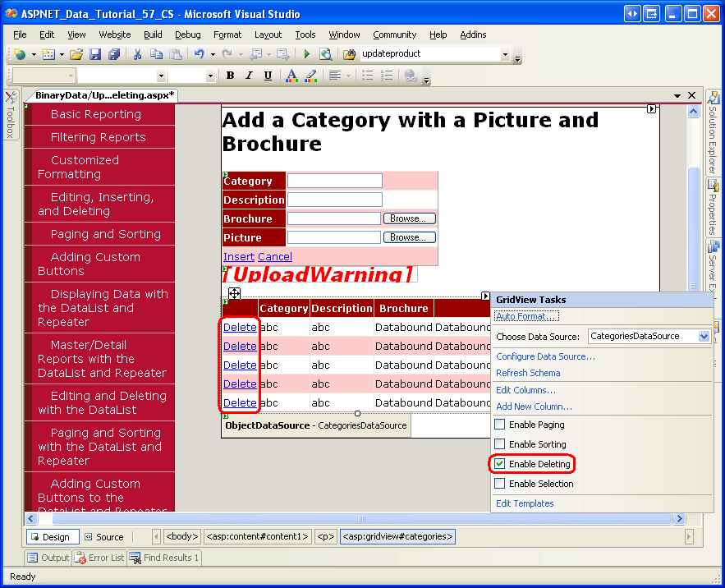Image resolution: width=725 pixels, height=588 pixels.
Task: Open the Choose Data Source dropdown
Action: pyautogui.click(x=704, y=336)
